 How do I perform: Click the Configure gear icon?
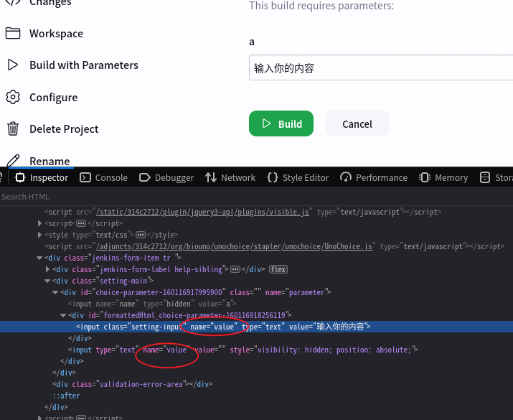click(x=13, y=97)
